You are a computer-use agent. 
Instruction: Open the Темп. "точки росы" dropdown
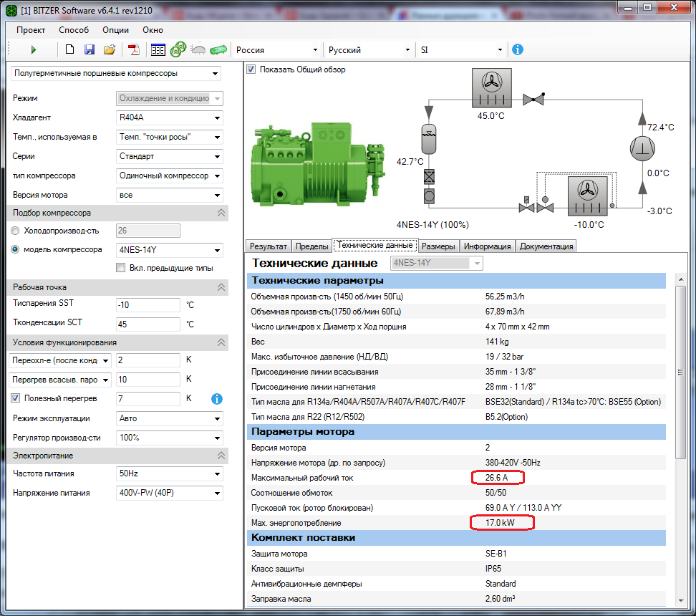click(x=170, y=138)
